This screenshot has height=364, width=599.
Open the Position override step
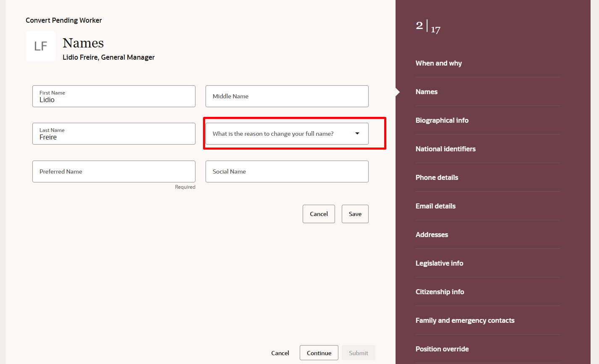click(x=442, y=349)
